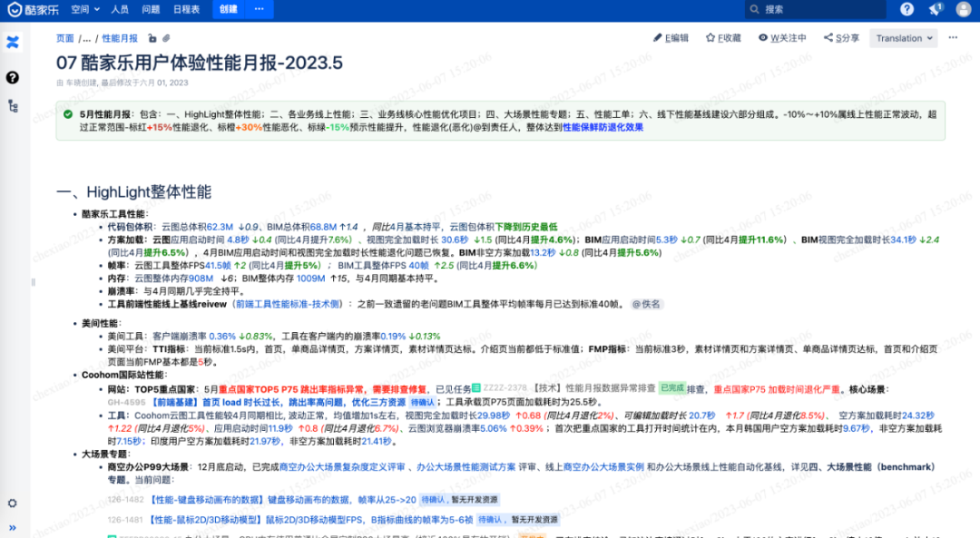The width and height of the screenshot is (980, 538).
Task: Click the 美间性能 bullet heading
Action: point(100,323)
